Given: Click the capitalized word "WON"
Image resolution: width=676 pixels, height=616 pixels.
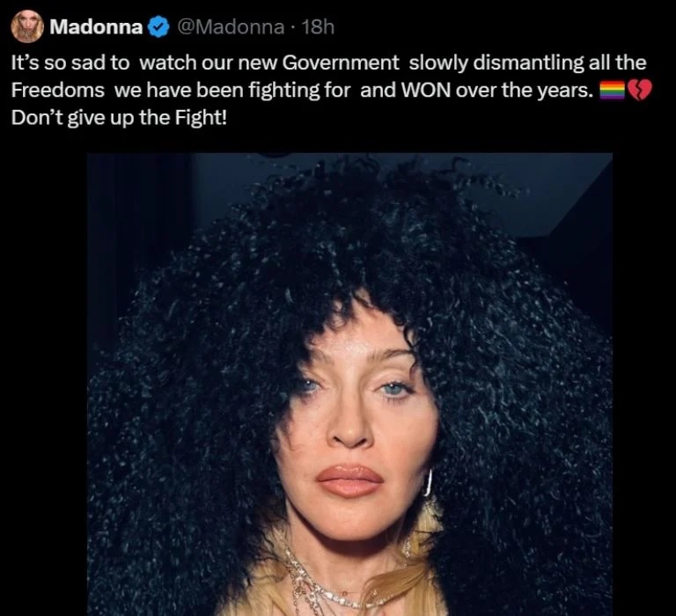Looking at the screenshot, I should tap(425, 90).
